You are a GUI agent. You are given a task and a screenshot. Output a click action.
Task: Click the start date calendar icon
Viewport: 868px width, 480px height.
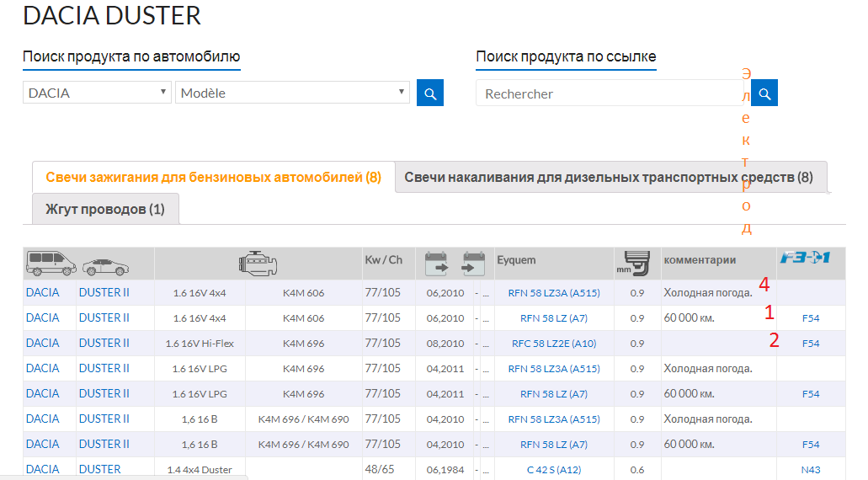click(436, 264)
